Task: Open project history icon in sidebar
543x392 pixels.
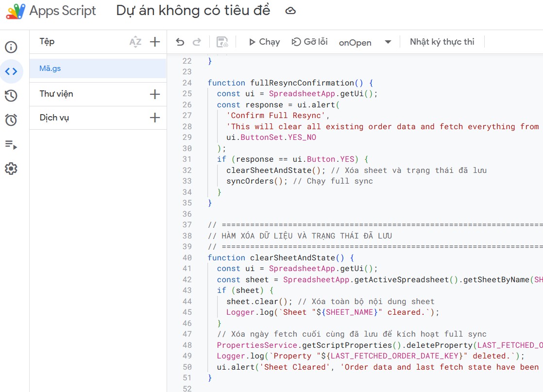Action: [11, 96]
